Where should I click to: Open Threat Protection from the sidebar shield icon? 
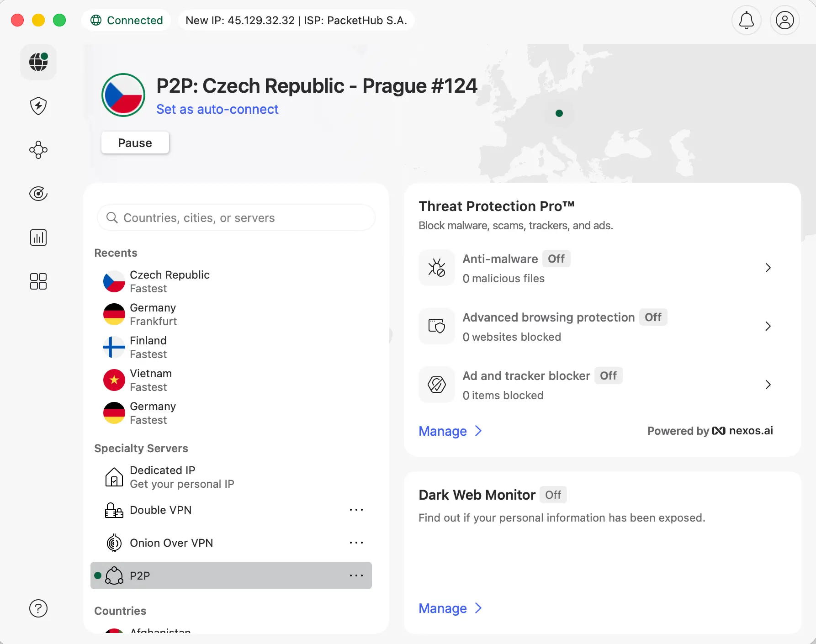(38, 106)
